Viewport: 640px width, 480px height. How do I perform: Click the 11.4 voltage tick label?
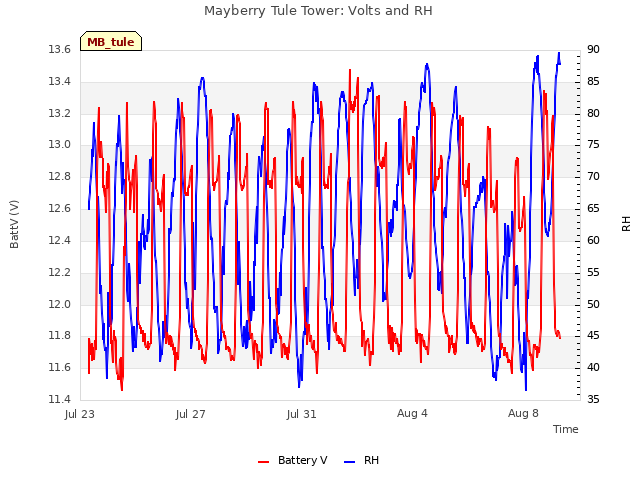click(x=59, y=399)
